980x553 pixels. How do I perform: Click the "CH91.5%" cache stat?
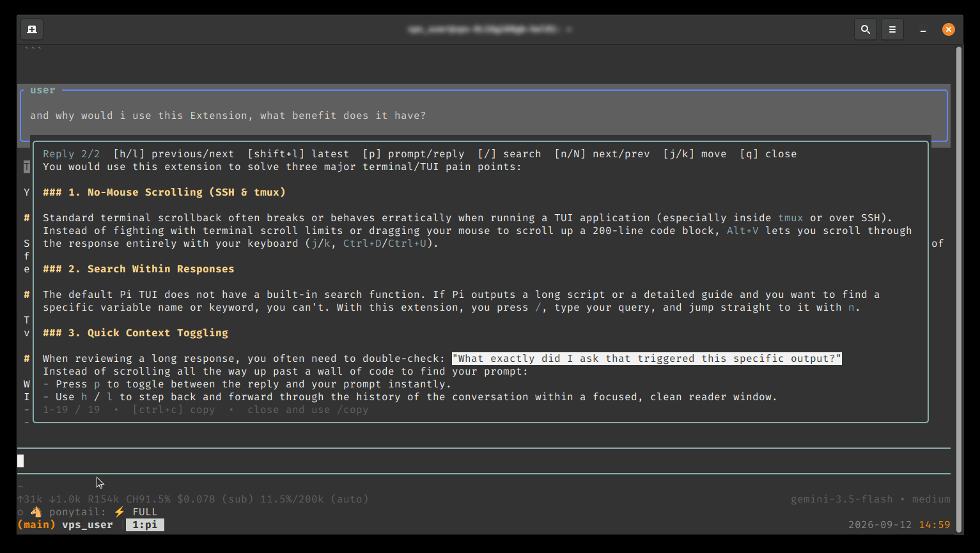click(148, 499)
